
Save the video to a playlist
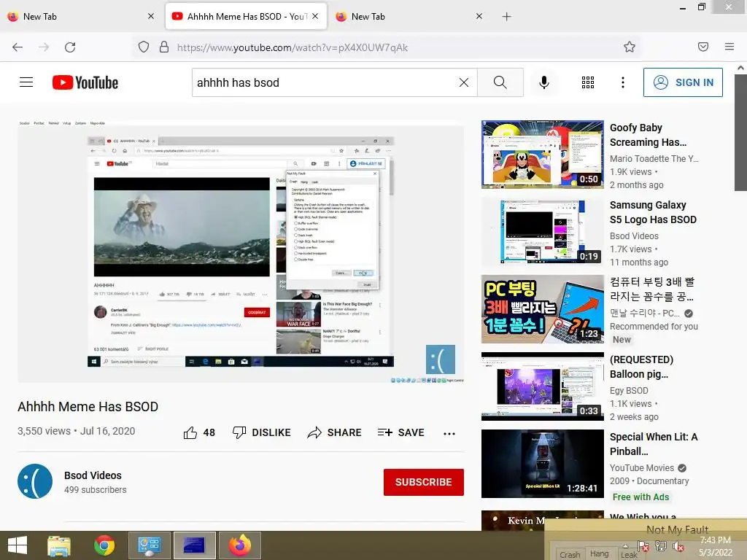click(400, 432)
